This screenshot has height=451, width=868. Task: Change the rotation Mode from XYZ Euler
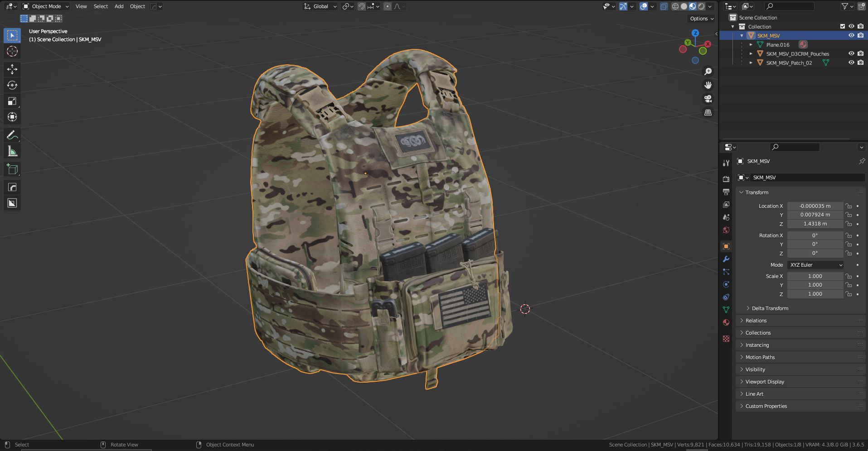(x=815, y=264)
